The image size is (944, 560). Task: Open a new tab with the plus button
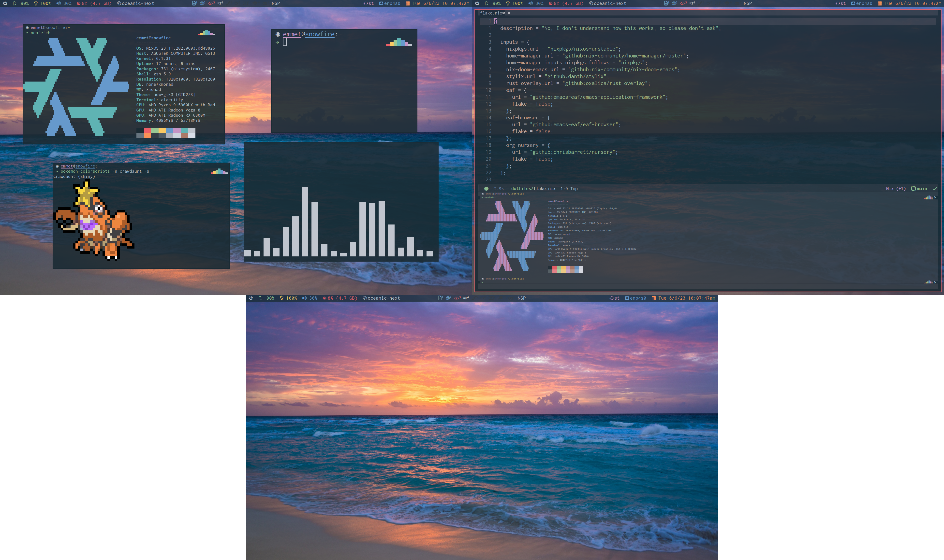click(509, 13)
